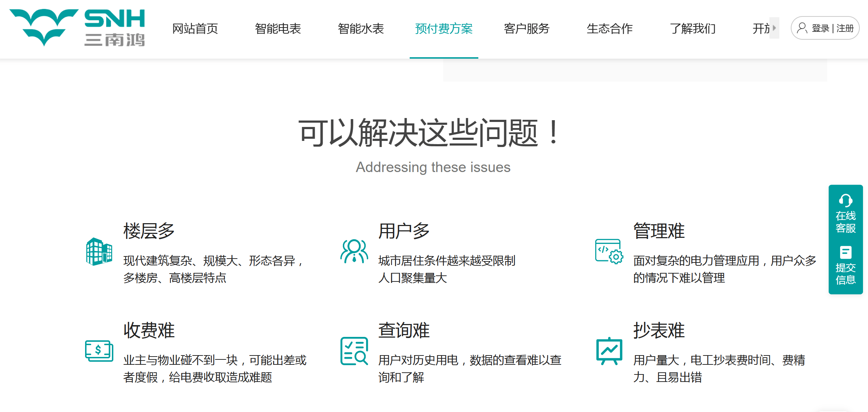Image resolution: width=868 pixels, height=412 pixels.
Task: Open the 网站首页 menu item
Action: click(x=195, y=29)
